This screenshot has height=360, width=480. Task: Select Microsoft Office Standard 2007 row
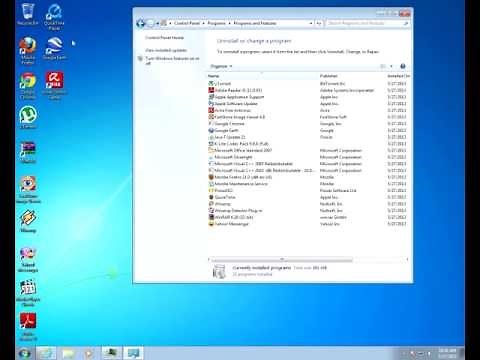(308, 150)
